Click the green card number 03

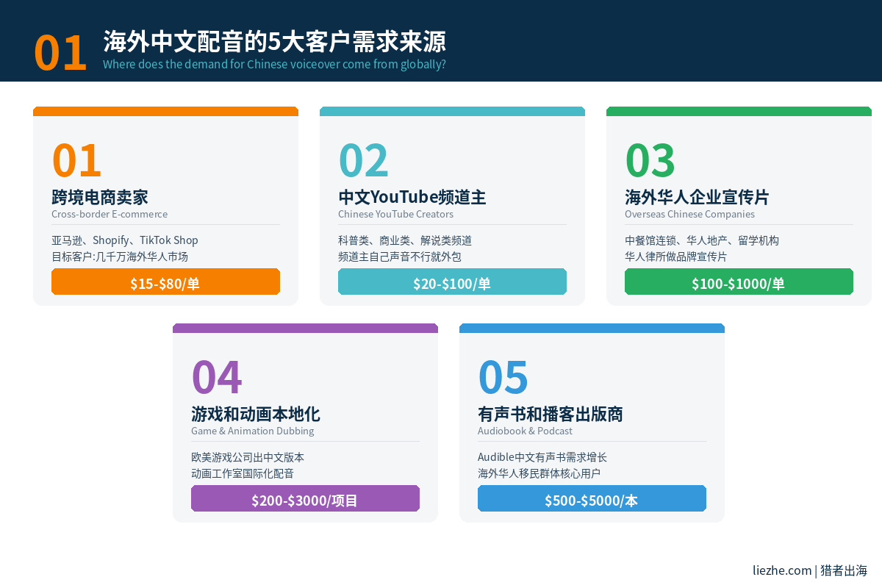point(650,160)
